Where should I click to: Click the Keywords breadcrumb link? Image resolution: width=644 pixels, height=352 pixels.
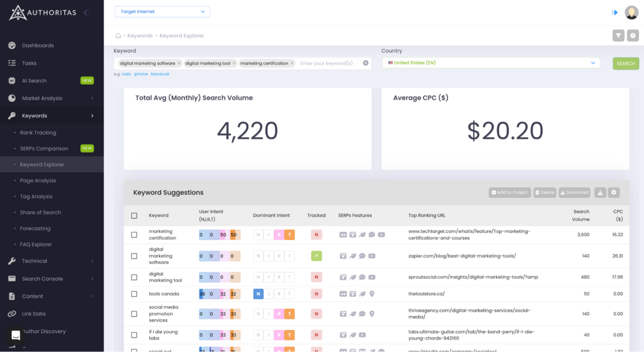point(140,35)
